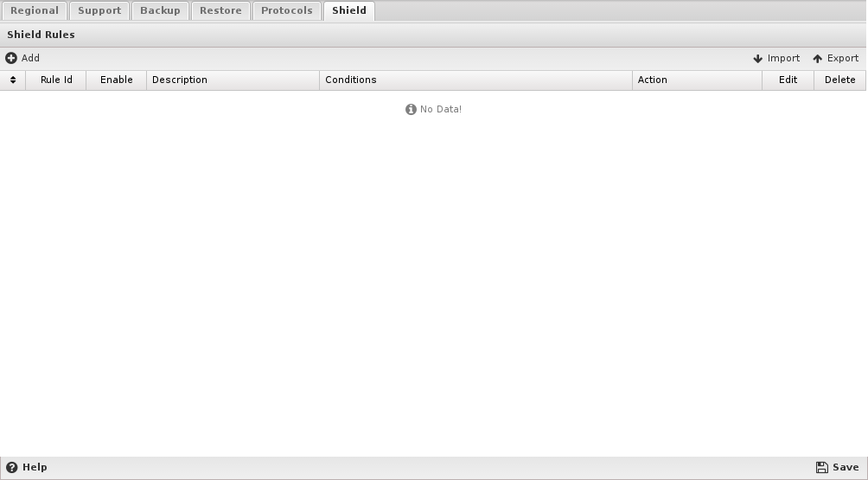Screen dimensions: 868x480
Task: Click the Delete column header
Action: click(x=839, y=80)
